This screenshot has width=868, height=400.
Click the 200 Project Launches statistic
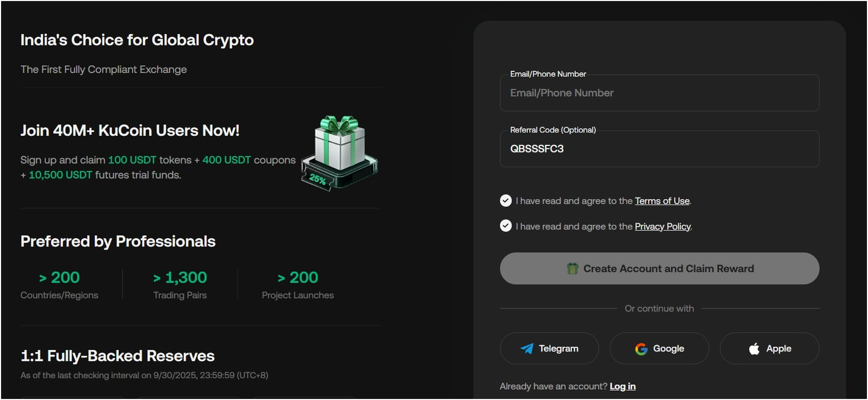(x=298, y=285)
